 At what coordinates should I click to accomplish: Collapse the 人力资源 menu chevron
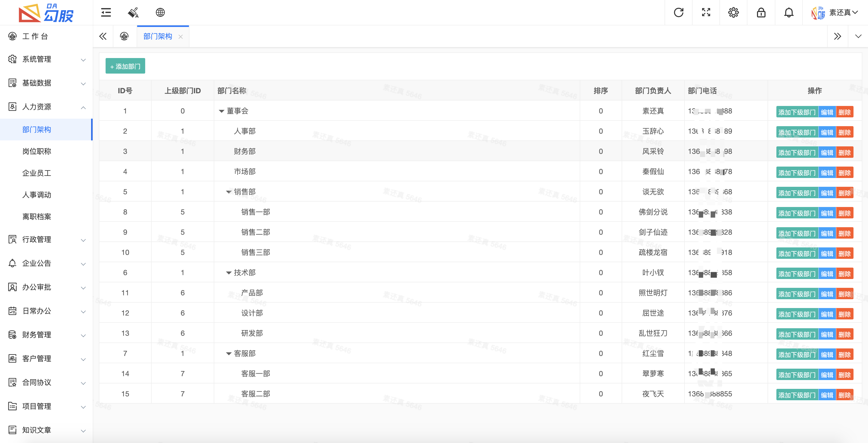click(x=83, y=107)
